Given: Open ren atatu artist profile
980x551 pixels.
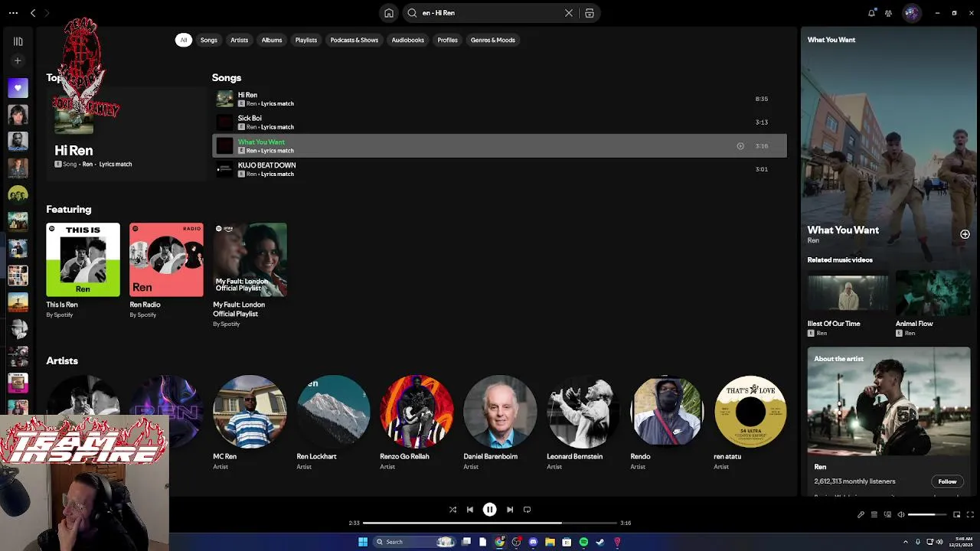Looking at the screenshot, I should tap(750, 411).
